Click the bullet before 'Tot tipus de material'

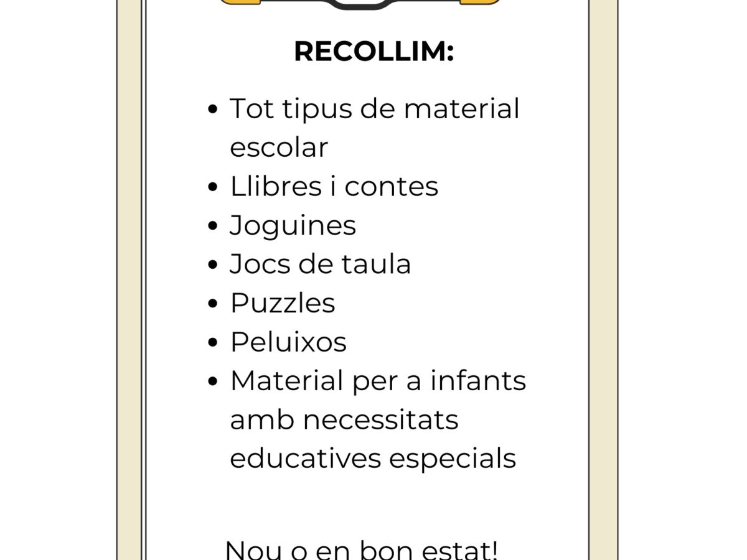click(214, 110)
